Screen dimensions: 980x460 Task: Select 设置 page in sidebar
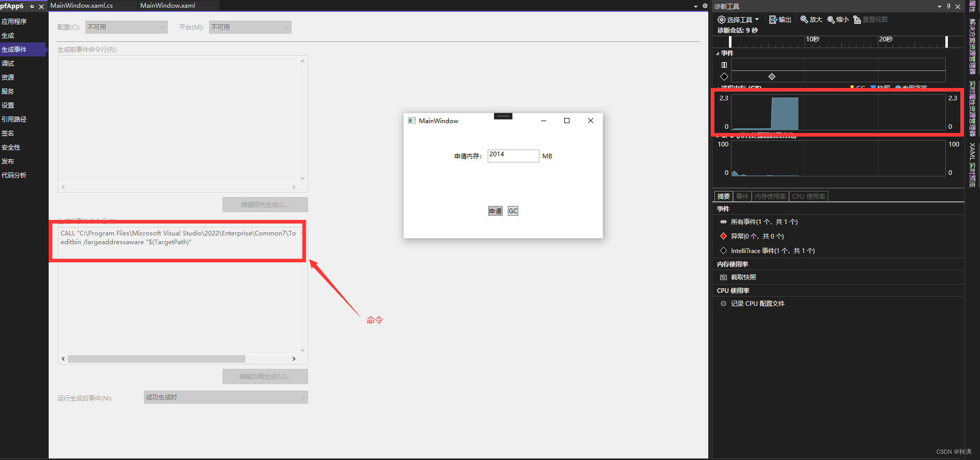(x=8, y=106)
